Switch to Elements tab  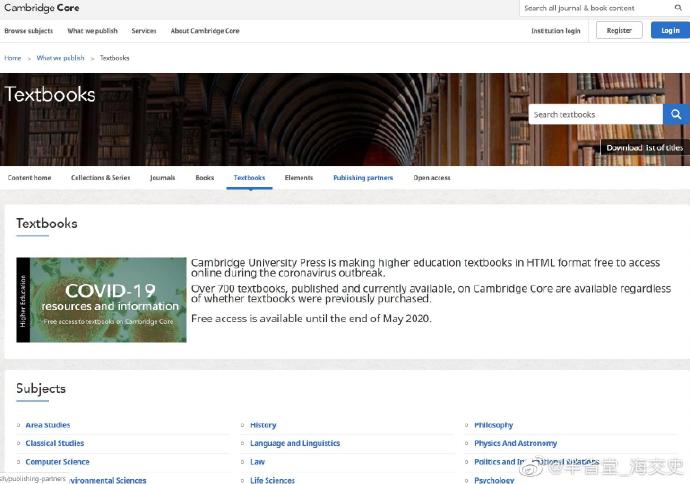point(299,178)
